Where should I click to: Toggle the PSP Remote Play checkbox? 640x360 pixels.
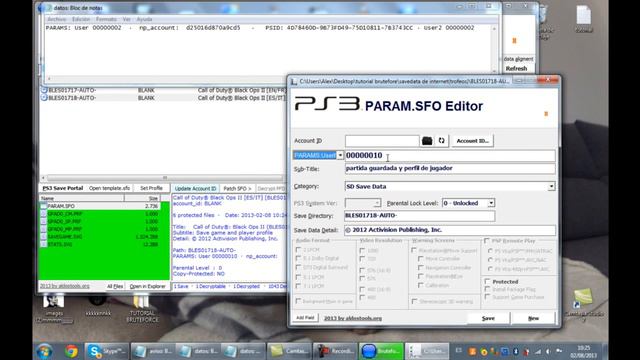point(487,241)
